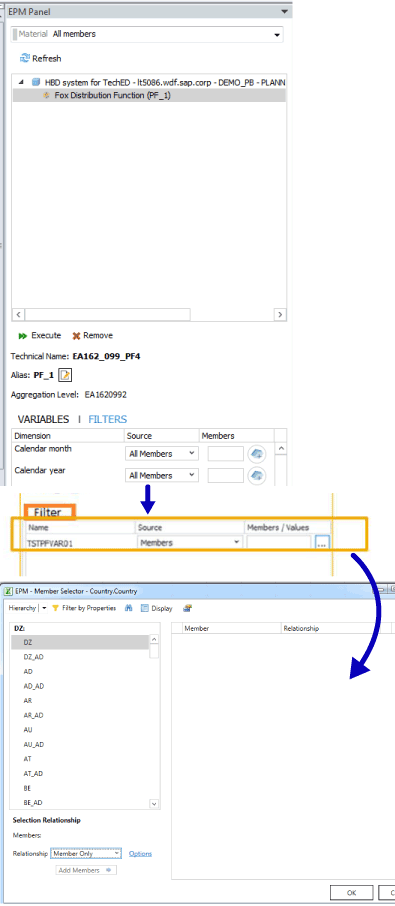The width and height of the screenshot is (395, 906).
Task: Switch to the FILTERS tab
Action: click(x=107, y=419)
